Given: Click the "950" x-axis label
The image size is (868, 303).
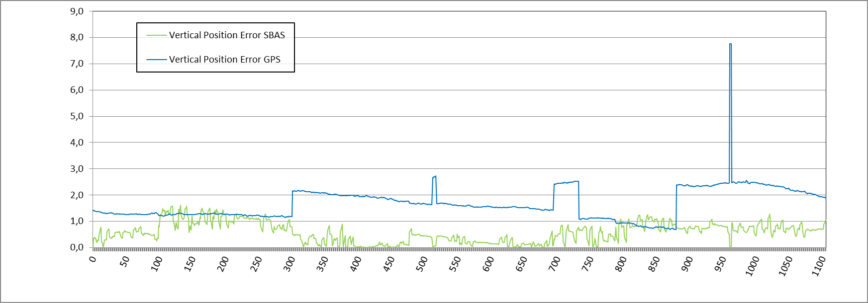Looking at the screenshot, I should pos(720,263).
